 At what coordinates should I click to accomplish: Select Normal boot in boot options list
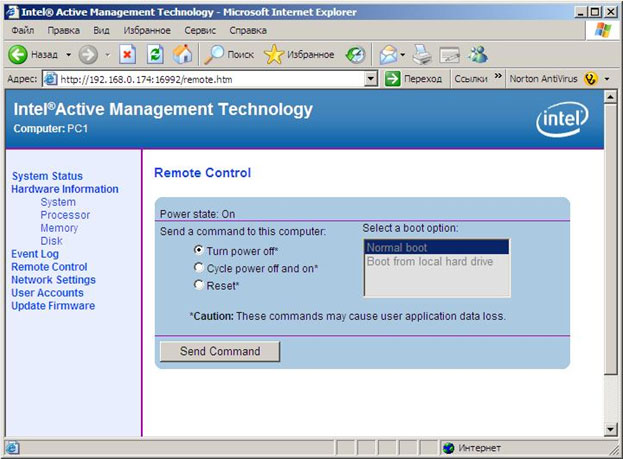[436, 247]
